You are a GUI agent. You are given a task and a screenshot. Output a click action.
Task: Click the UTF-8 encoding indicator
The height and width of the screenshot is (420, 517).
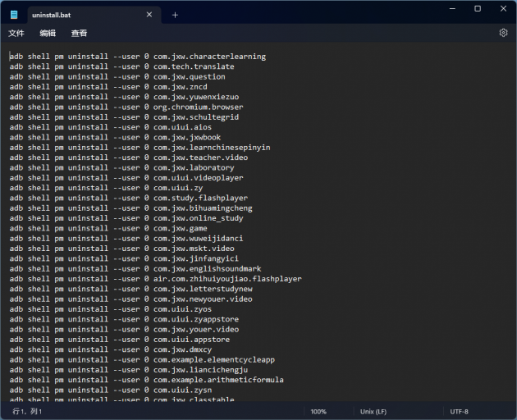coord(459,411)
